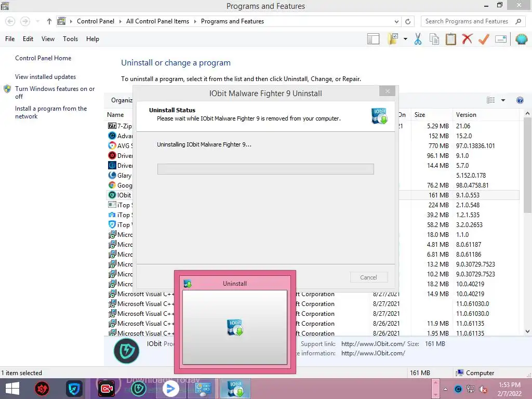Select the envelope Email toolbar icon
Viewport: 532px width, 399px height.
coord(501,39)
